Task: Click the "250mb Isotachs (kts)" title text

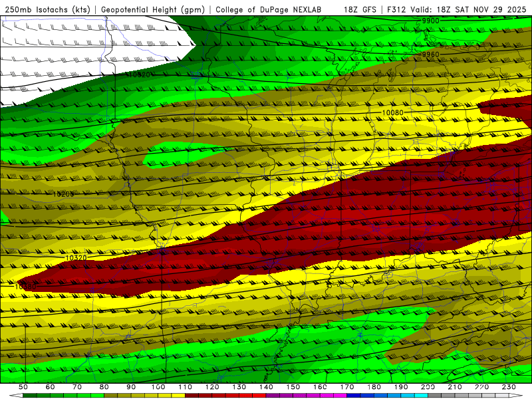Action: 47,10
